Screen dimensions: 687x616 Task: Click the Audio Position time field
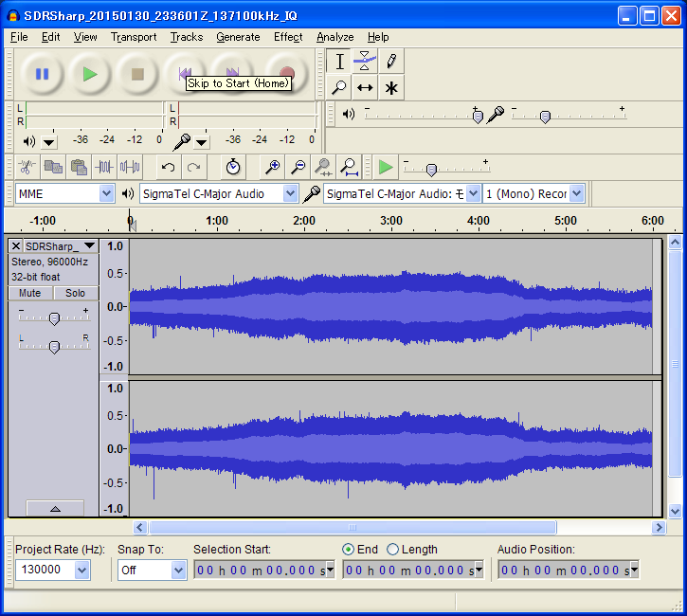(569, 570)
